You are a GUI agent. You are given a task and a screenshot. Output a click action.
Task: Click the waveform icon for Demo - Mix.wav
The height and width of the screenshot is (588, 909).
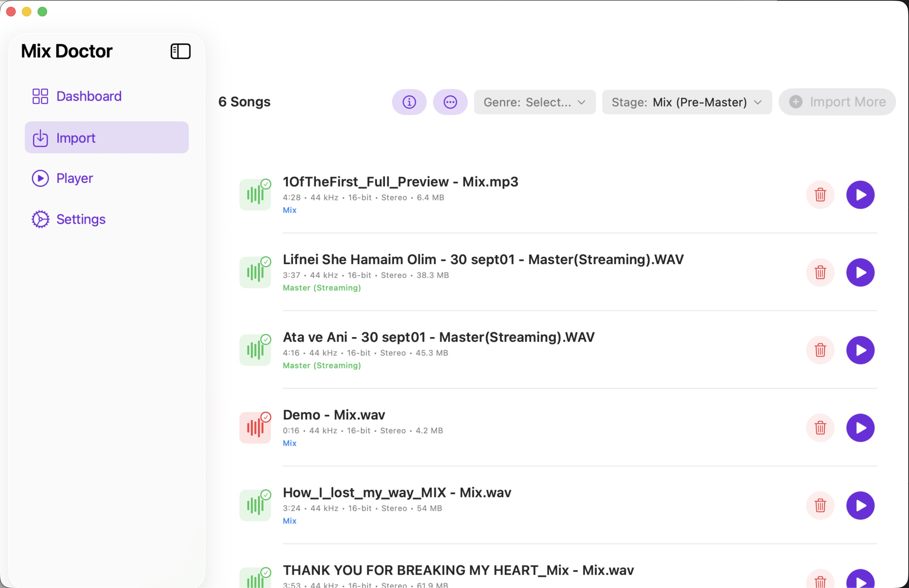pos(255,428)
